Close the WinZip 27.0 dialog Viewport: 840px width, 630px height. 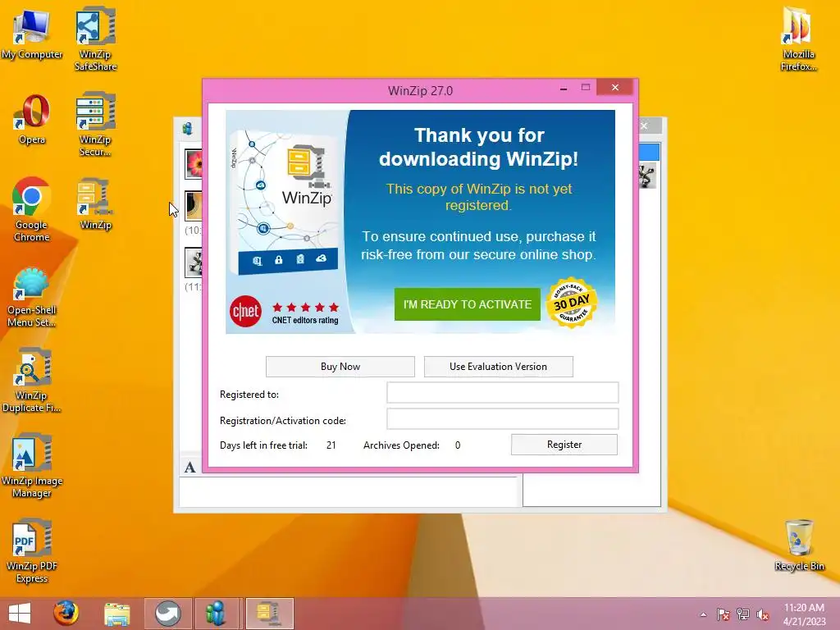click(x=615, y=87)
